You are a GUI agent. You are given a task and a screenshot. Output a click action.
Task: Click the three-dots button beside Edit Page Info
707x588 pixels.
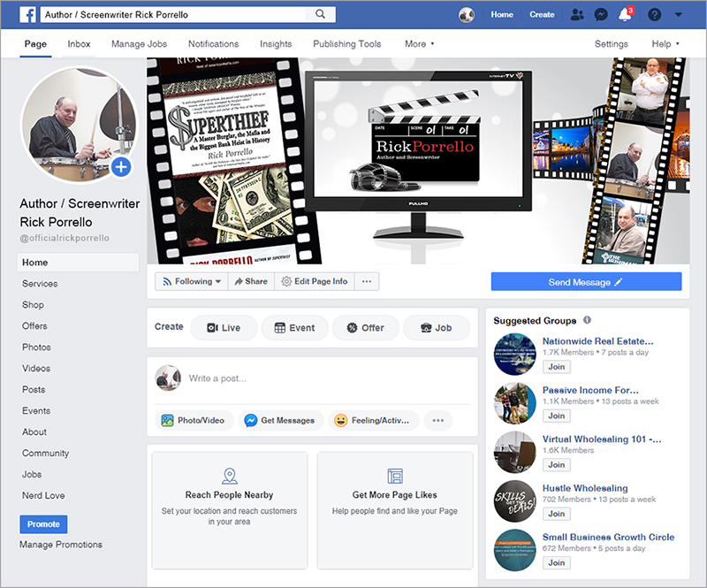coord(367,281)
